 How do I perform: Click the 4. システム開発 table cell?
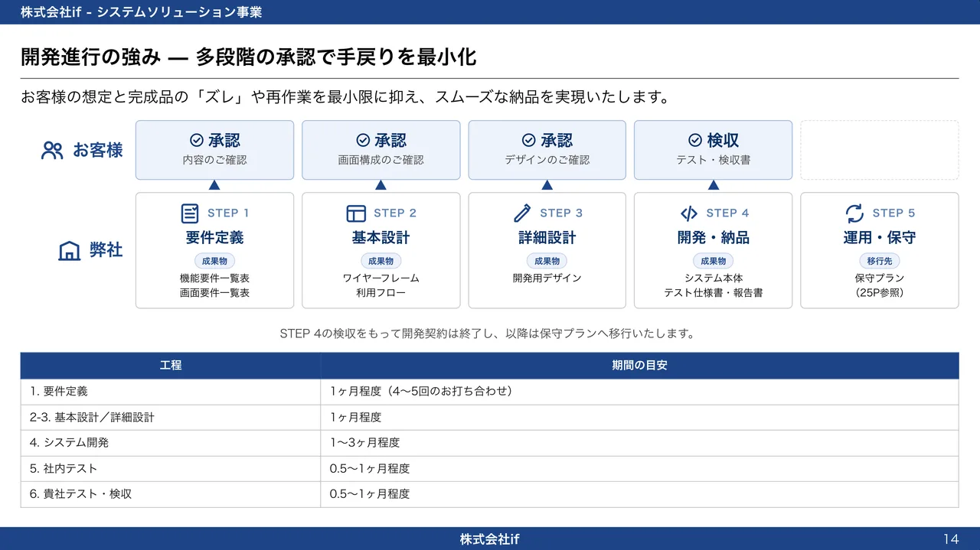(171, 443)
